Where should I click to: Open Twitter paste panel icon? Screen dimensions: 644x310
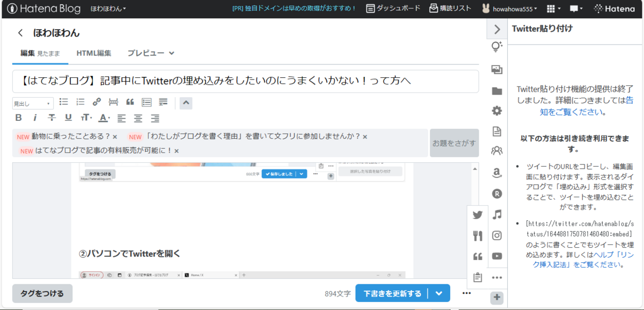[x=478, y=215]
